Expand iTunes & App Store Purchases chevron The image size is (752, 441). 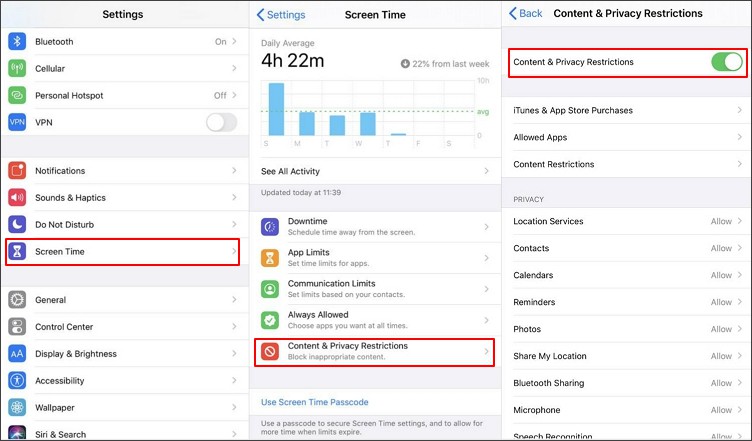point(738,110)
